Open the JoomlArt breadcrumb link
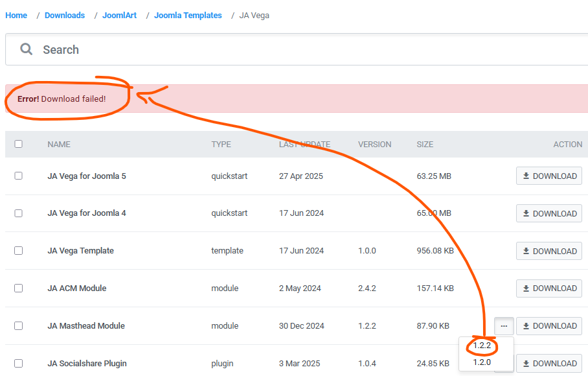 (119, 16)
